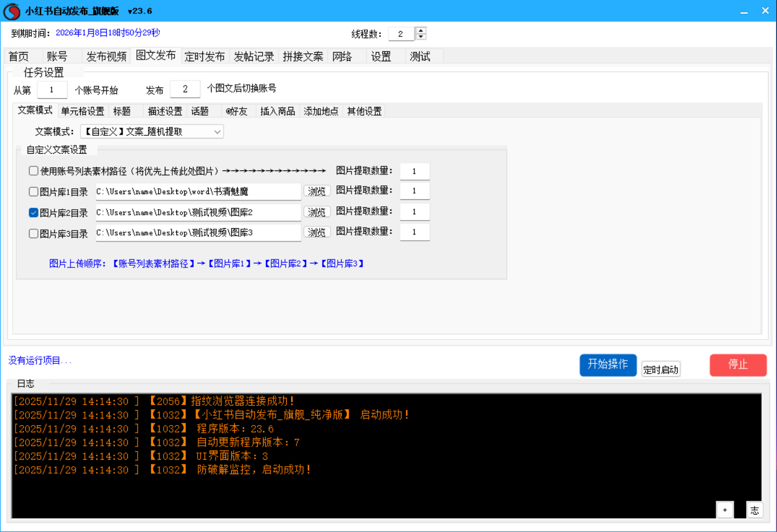Image resolution: width=777 pixels, height=532 pixels.
Task: Switch to the 发布视频 tab
Action: tap(106, 57)
